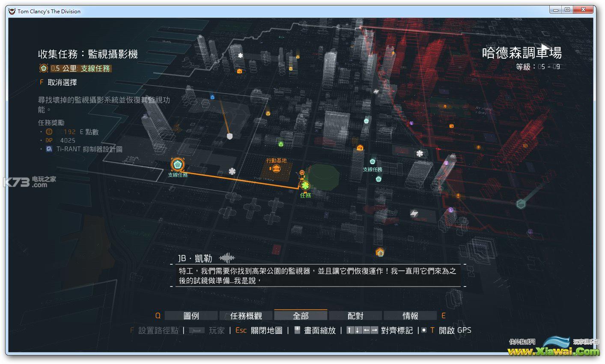Click the Ti-RANT 抑制器設計圖 reward text
The height and width of the screenshot is (364, 605).
(x=89, y=149)
